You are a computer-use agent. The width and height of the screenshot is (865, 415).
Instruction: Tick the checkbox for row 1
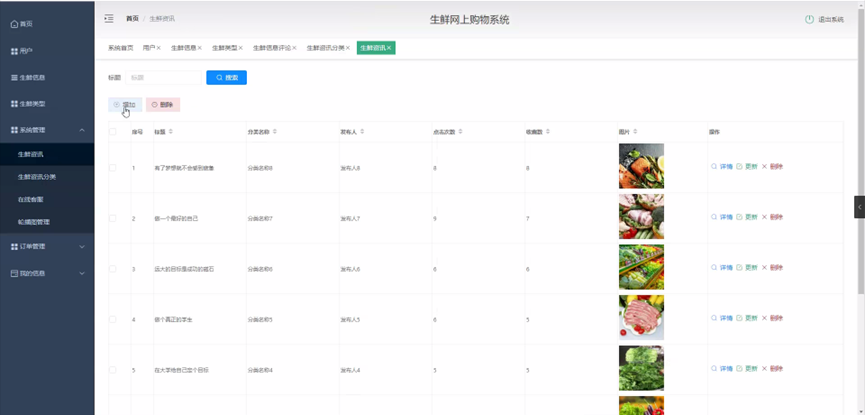click(x=113, y=167)
